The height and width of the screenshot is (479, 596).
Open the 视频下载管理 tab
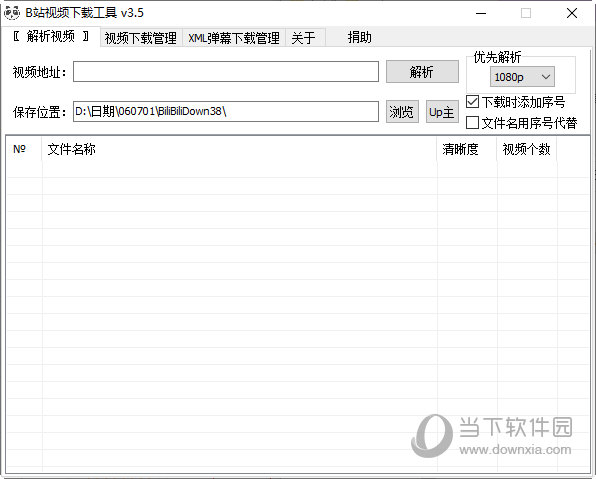click(141, 38)
